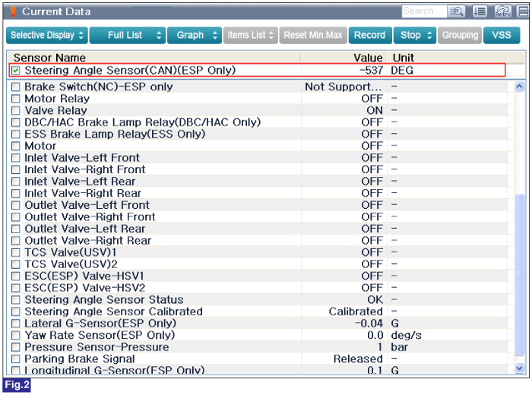Click the -537 steering angle value
Image resolution: width=532 pixels, height=395 pixels.
tap(372, 71)
